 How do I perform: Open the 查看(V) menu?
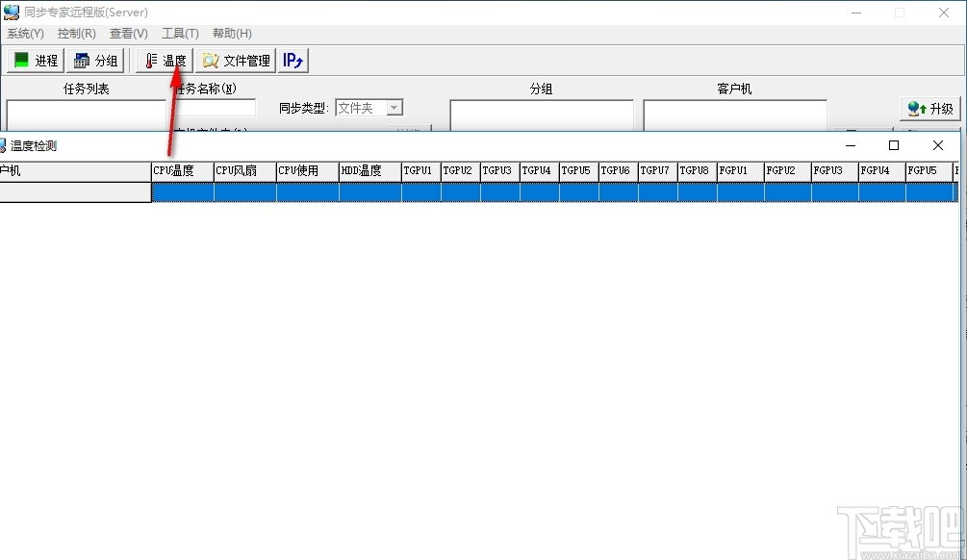(x=128, y=33)
